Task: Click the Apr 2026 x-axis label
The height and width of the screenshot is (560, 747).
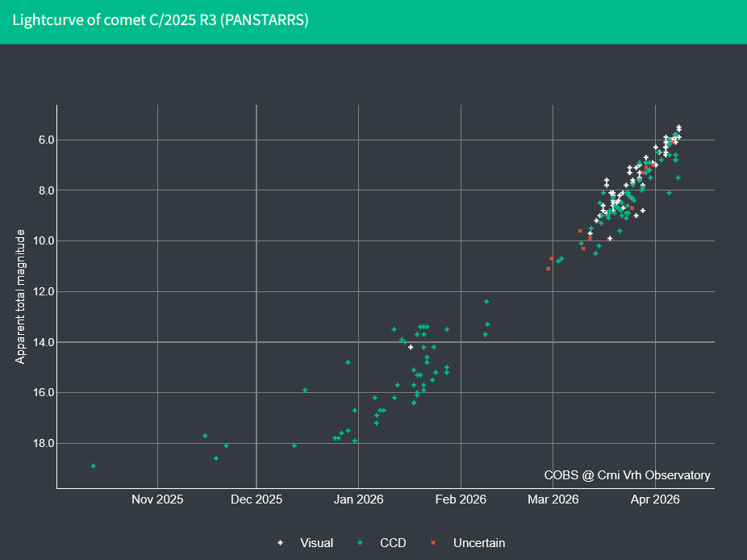Action: (654, 500)
